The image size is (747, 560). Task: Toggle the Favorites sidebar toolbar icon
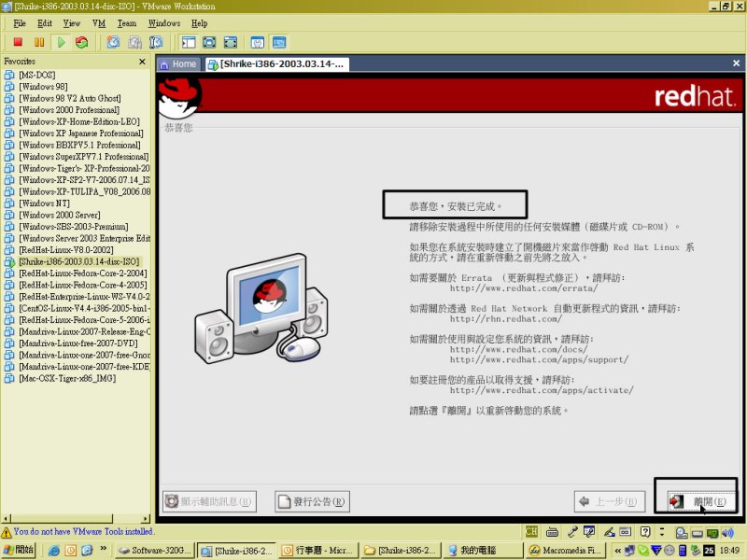pyautogui.click(x=189, y=42)
